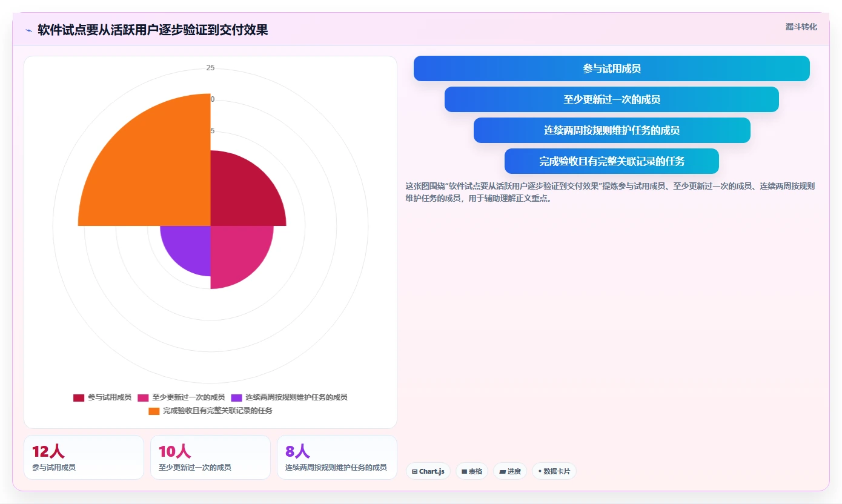Screen dimensions: 842x504
Task: Toggle the 完成验收且有完整关联记录的任务 legend entry
Action: click(210, 411)
